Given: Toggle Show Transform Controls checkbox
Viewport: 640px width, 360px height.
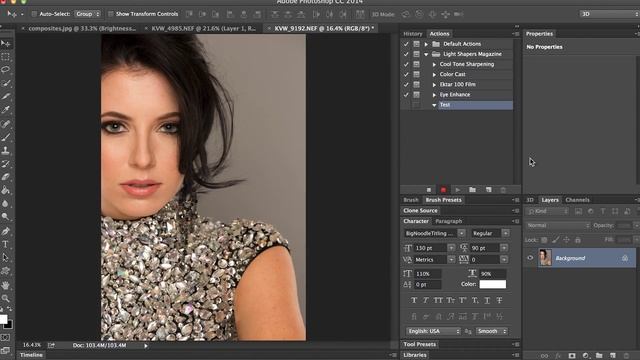Looking at the screenshot, I should (111, 14).
